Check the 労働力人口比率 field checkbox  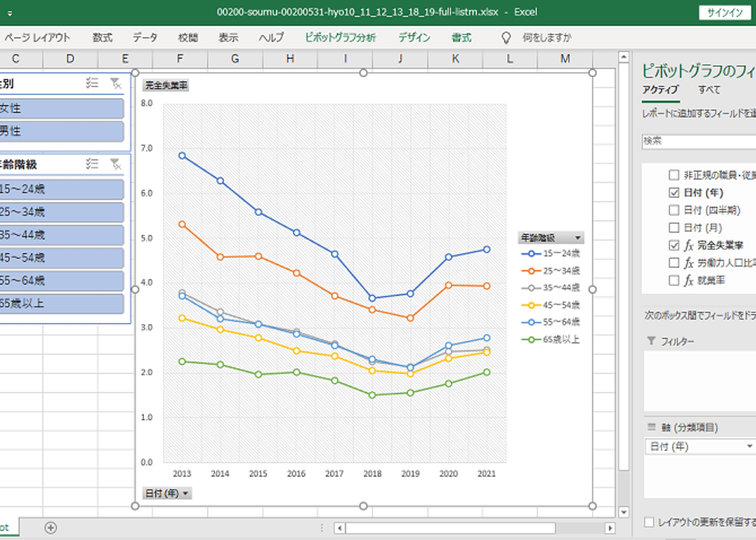(674, 263)
